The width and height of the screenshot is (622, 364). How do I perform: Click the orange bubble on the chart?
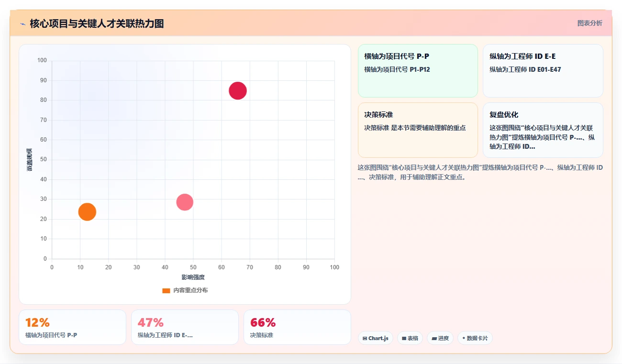click(87, 211)
